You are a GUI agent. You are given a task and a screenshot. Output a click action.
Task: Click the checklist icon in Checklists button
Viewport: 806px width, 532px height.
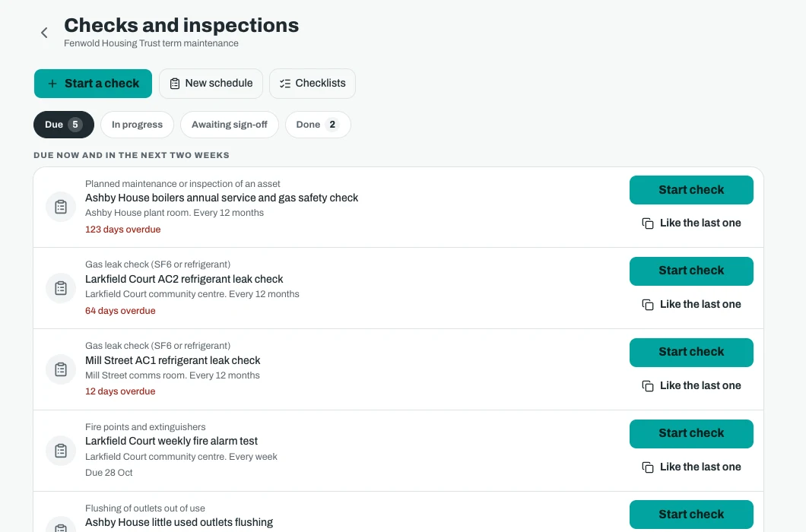click(x=285, y=84)
